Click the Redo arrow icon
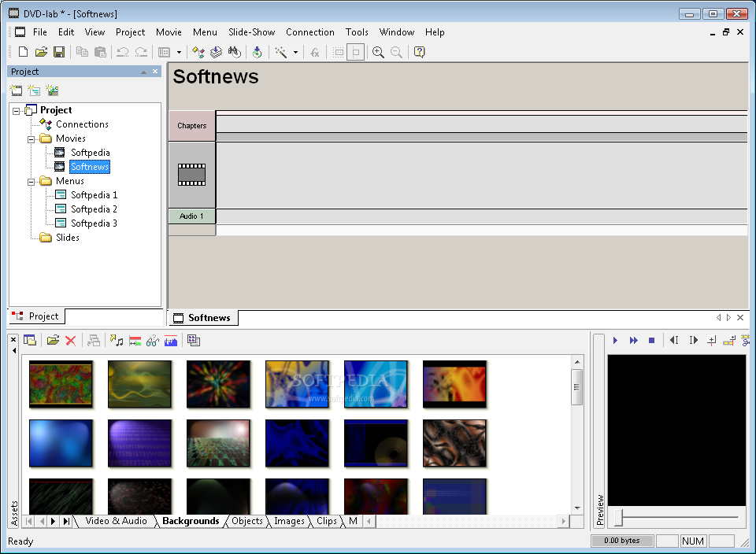Viewport: 756px width, 554px height. [x=141, y=52]
